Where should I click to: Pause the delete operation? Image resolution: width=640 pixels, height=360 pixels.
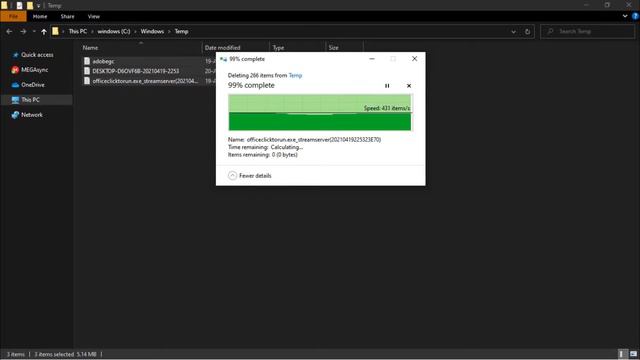(387, 86)
